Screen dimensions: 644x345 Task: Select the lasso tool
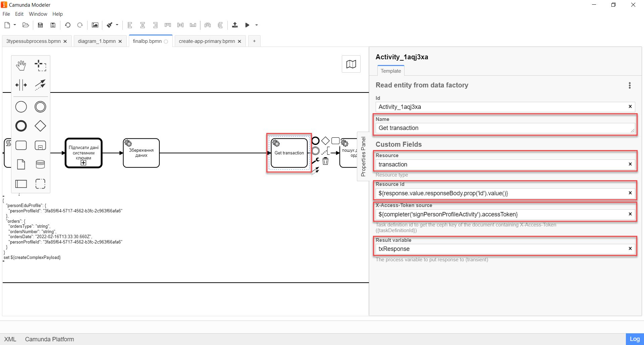tap(40, 66)
